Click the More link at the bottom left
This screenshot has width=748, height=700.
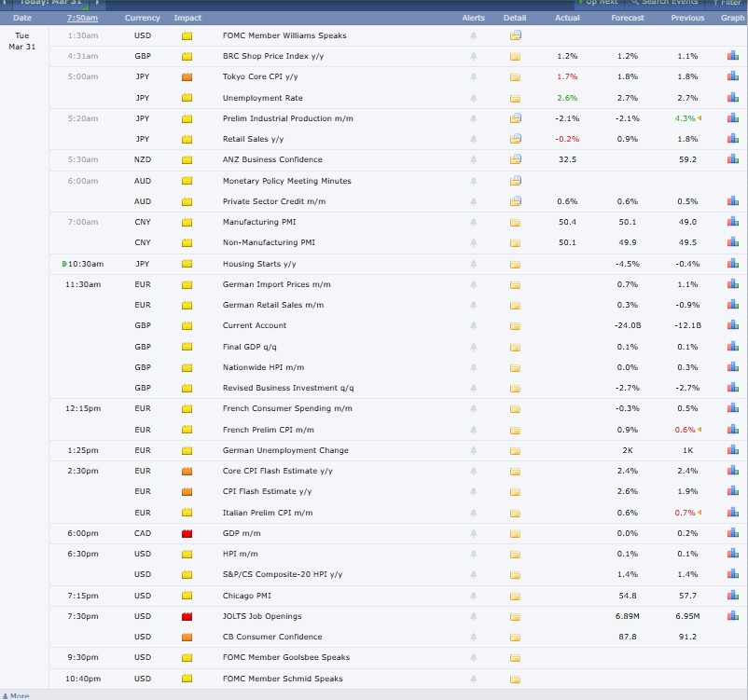pyautogui.click(x=19, y=695)
